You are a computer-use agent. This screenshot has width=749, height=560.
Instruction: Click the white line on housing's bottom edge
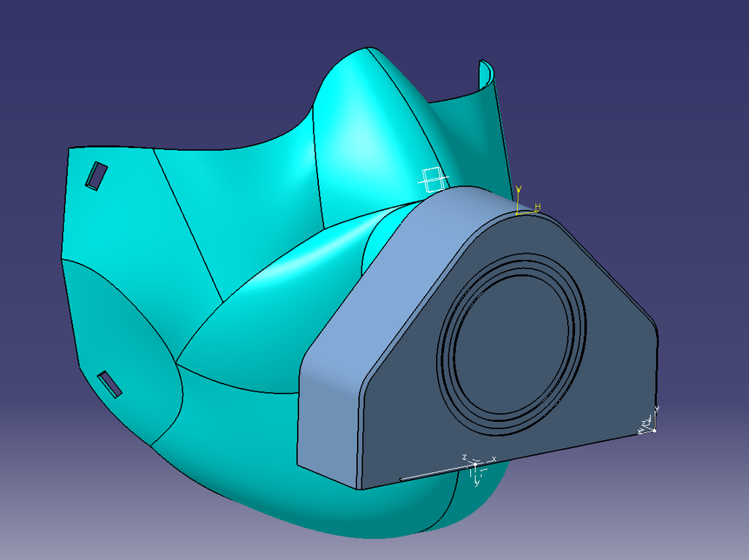[x=432, y=475]
